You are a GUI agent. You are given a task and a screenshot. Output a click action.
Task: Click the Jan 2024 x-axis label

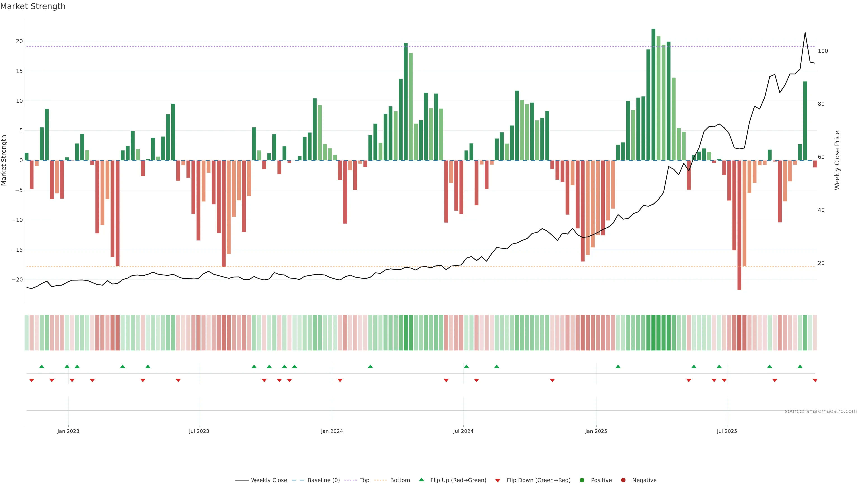click(x=332, y=431)
